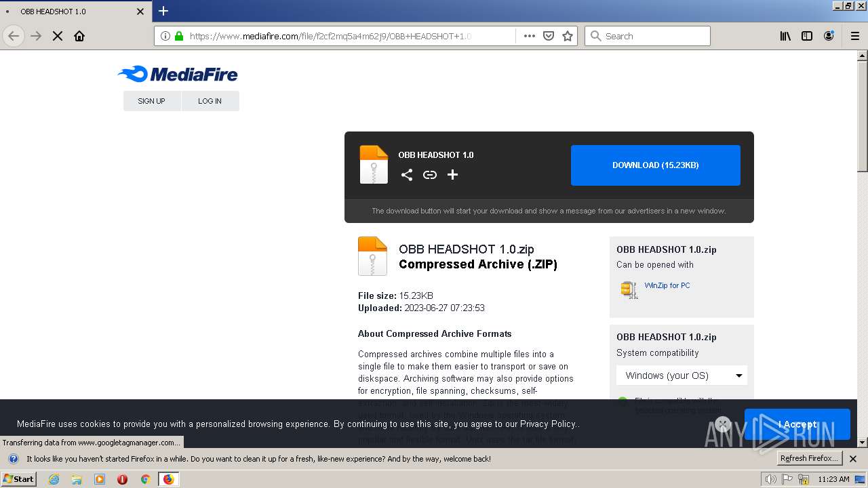Click the taskbar clock showing 11:23 AM
Image resolution: width=868 pixels, height=488 pixels.
833,479
